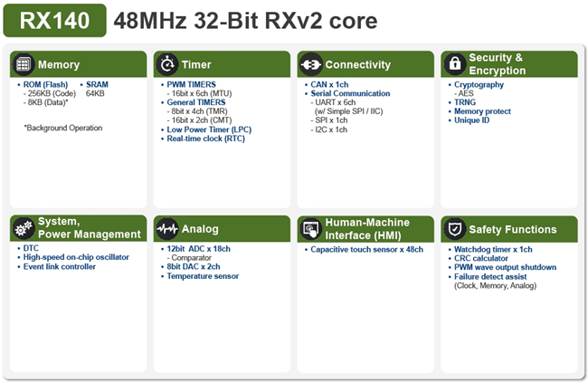
Task: Click the CAN x 1ch entry
Action: click(332, 84)
